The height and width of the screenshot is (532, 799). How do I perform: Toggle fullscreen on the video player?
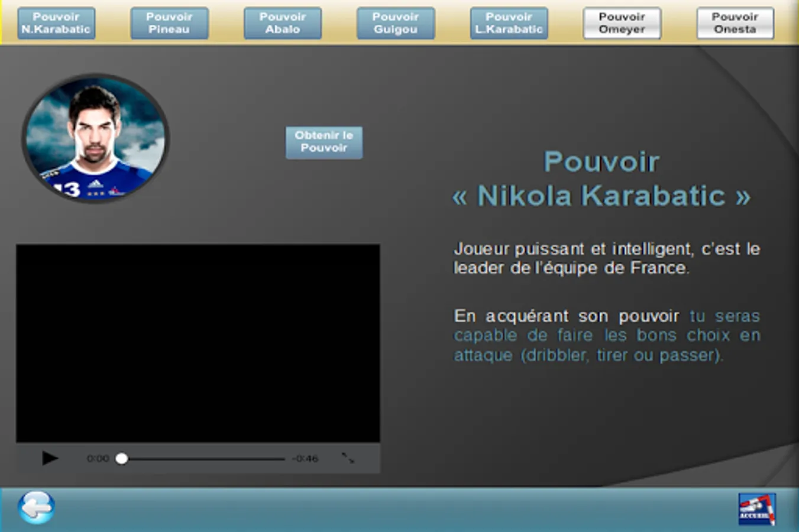coord(348,458)
